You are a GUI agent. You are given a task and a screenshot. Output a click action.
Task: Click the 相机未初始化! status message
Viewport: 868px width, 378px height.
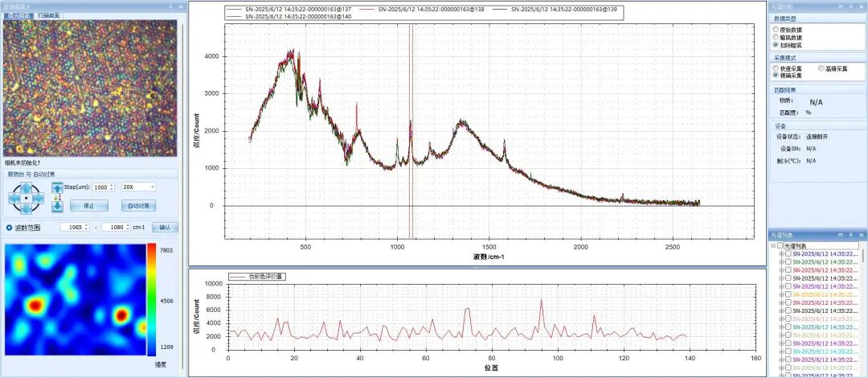point(22,163)
